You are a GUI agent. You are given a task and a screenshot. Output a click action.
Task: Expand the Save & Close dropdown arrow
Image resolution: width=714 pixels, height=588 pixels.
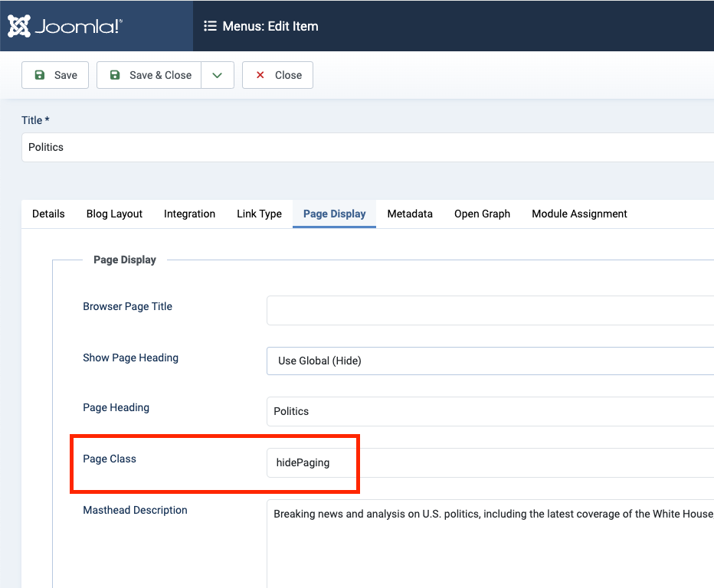(x=218, y=75)
